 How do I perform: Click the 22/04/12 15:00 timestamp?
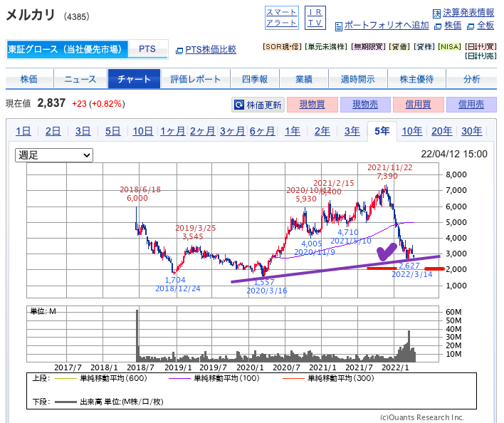click(x=454, y=154)
